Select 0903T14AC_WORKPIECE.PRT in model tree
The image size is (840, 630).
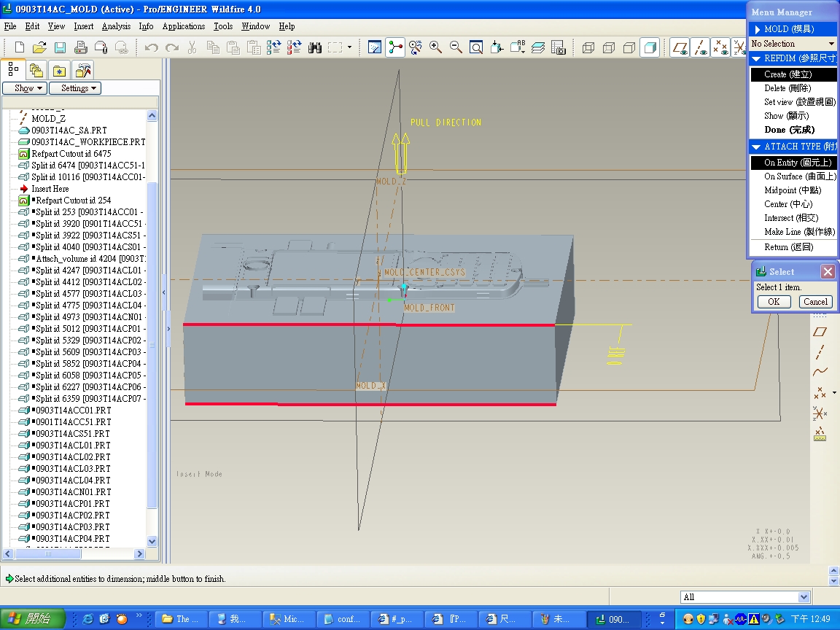(82, 142)
